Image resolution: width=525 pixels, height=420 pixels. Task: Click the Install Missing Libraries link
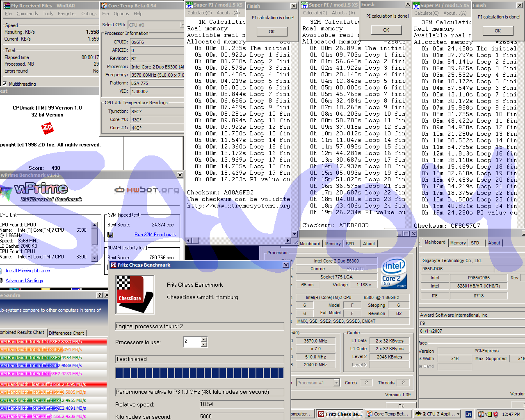(x=27, y=271)
